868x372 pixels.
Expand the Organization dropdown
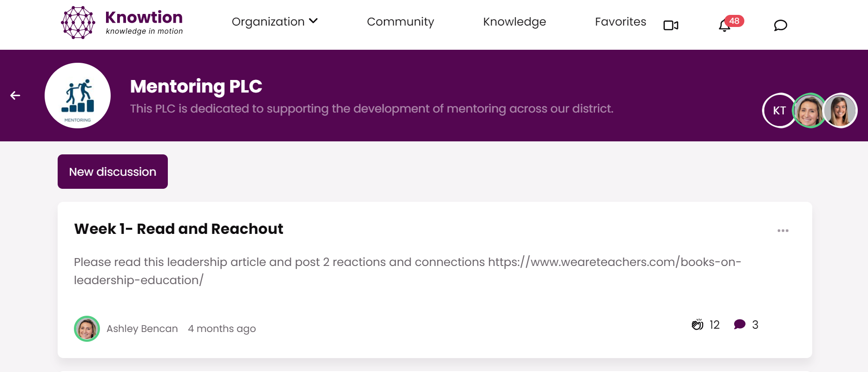point(274,21)
